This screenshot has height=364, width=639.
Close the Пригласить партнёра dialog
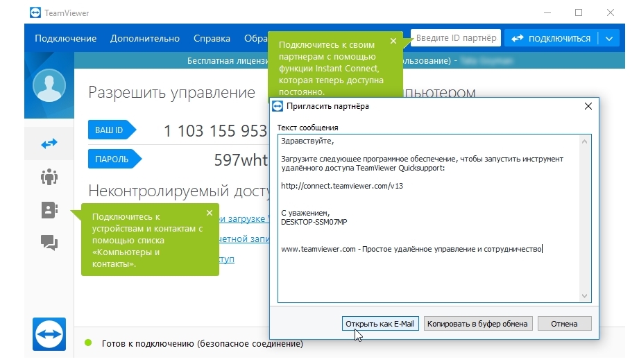(x=588, y=106)
